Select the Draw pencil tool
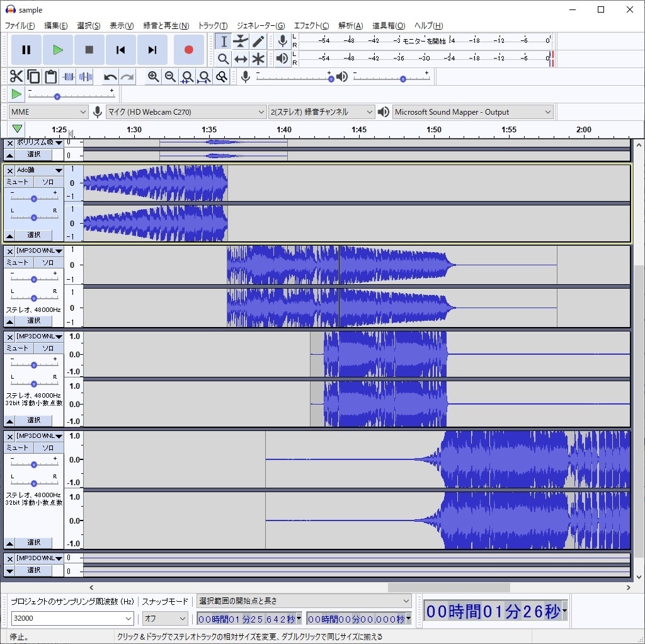Screen dimensions: 645x644 258,41
